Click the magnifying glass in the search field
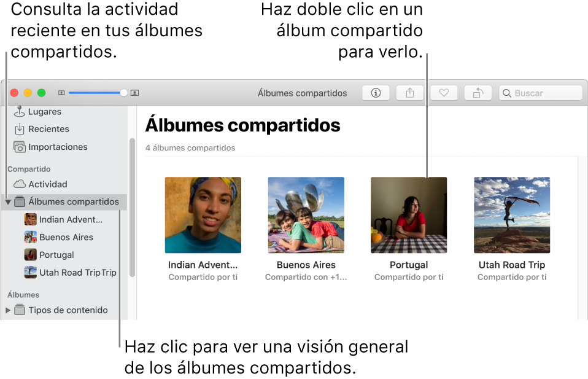The width and height of the screenshot is (588, 379). click(507, 93)
